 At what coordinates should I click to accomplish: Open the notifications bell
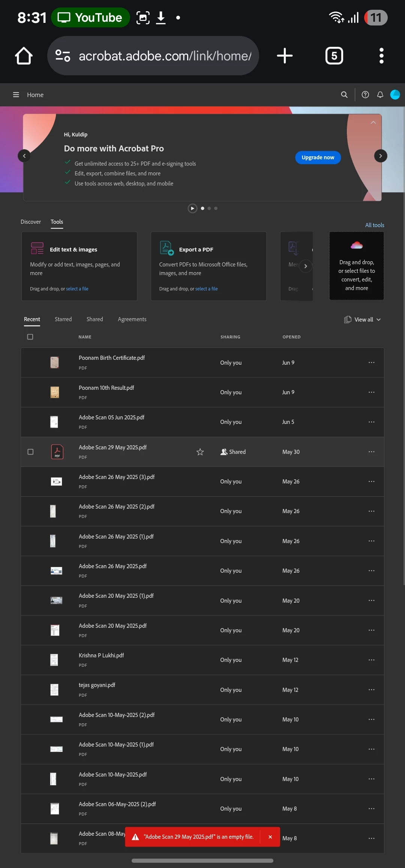pos(380,95)
